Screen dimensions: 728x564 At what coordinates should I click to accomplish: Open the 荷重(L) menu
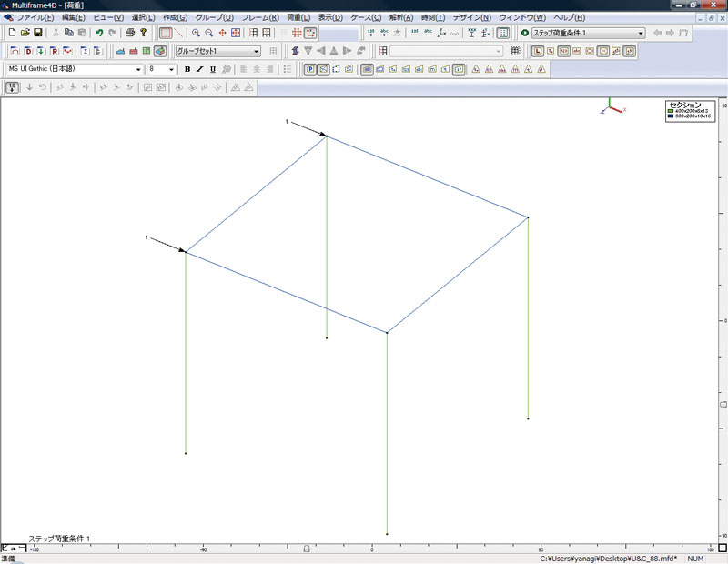coord(298,17)
